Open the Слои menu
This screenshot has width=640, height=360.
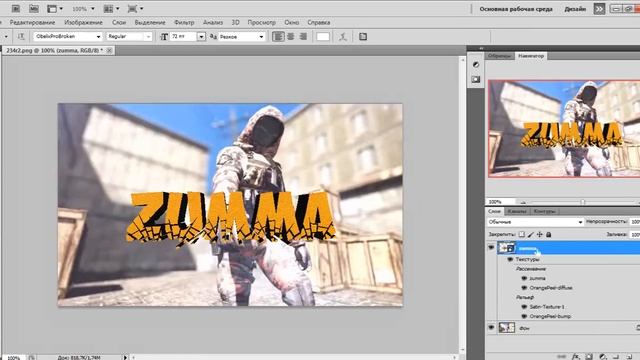(119, 22)
